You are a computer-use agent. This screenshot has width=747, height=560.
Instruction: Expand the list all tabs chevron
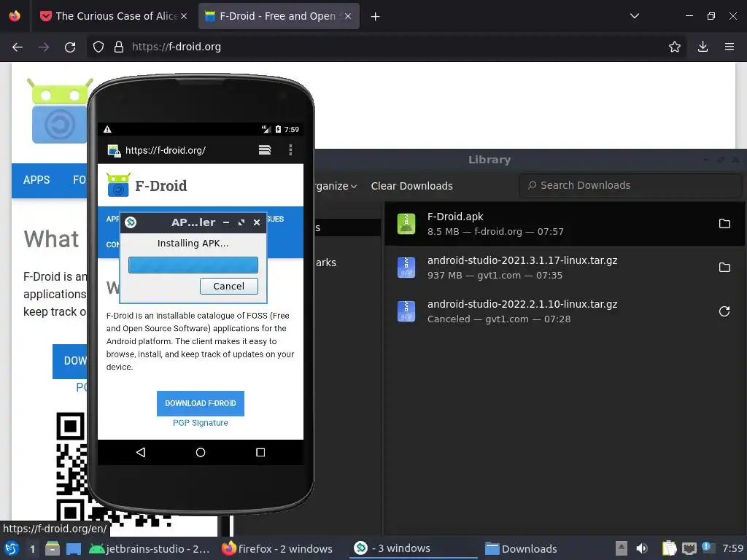click(x=634, y=16)
